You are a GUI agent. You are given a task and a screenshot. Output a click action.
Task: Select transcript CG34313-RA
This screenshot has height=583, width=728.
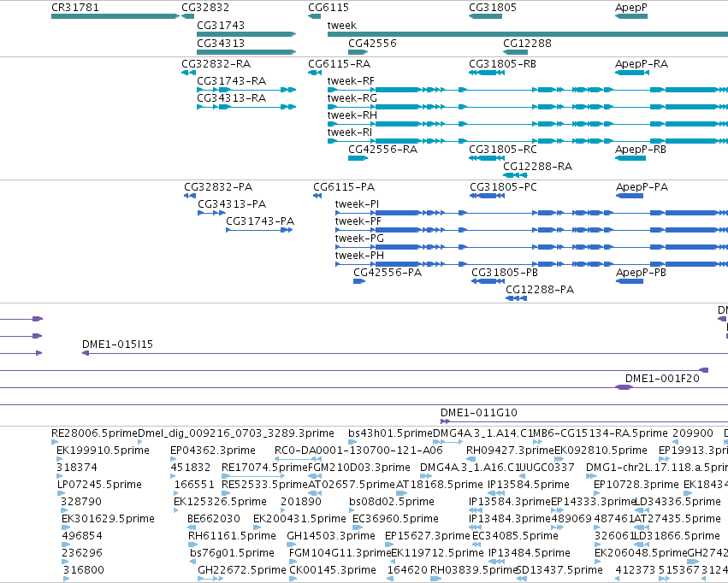tap(246, 107)
